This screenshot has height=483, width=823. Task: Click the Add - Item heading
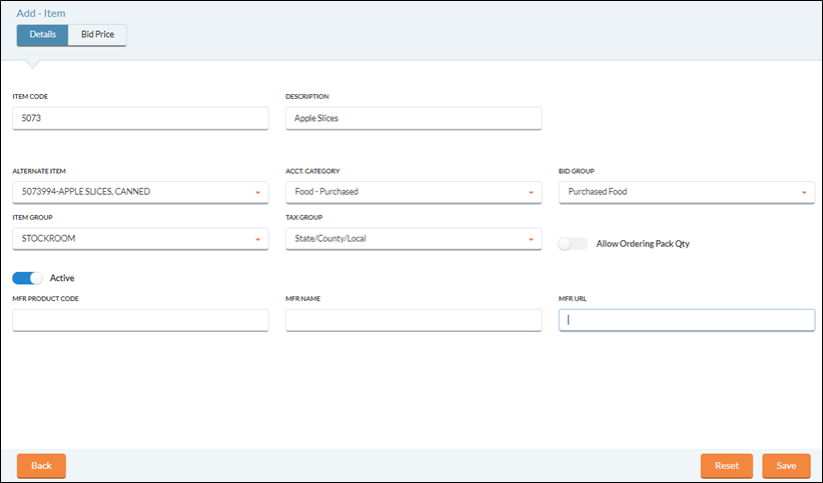[41, 13]
